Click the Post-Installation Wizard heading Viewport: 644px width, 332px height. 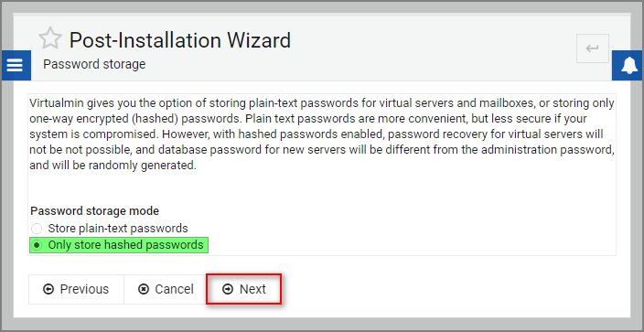(x=180, y=40)
